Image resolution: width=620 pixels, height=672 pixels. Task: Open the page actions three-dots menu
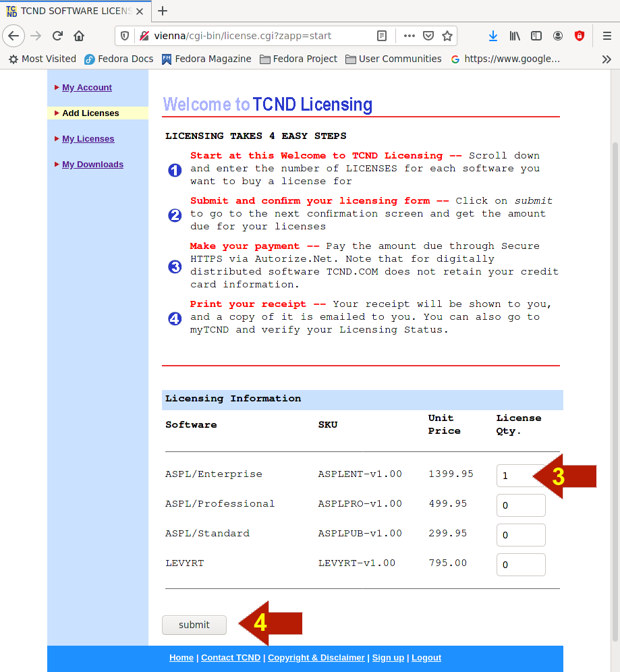[x=409, y=36]
